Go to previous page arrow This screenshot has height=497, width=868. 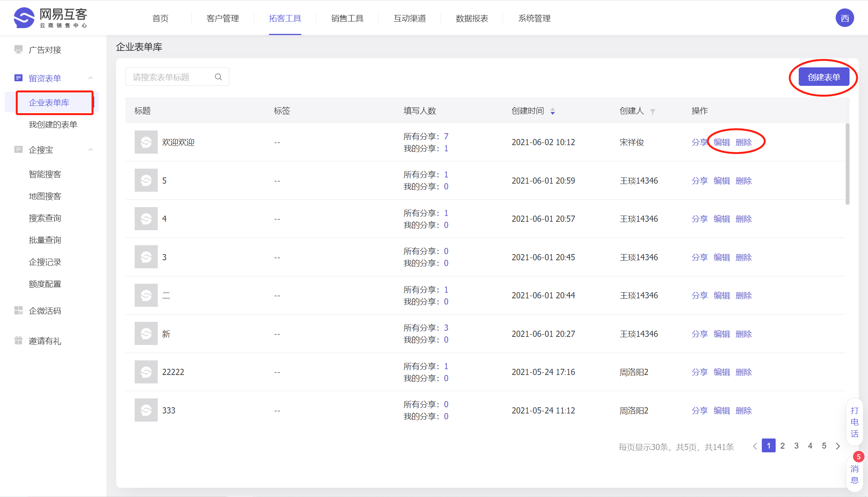coord(755,446)
